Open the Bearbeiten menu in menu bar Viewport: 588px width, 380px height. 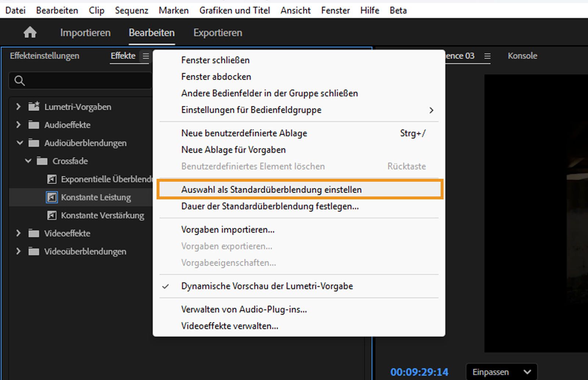point(57,10)
